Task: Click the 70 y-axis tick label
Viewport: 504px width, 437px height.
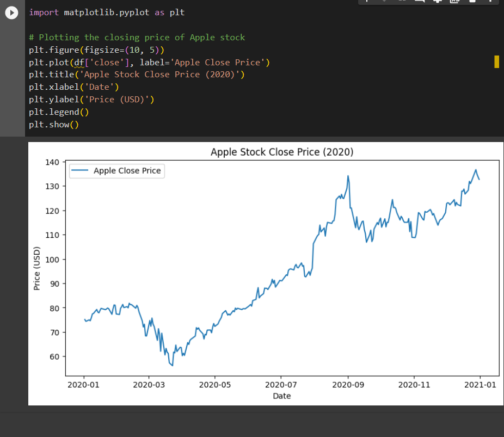Action: click(54, 333)
